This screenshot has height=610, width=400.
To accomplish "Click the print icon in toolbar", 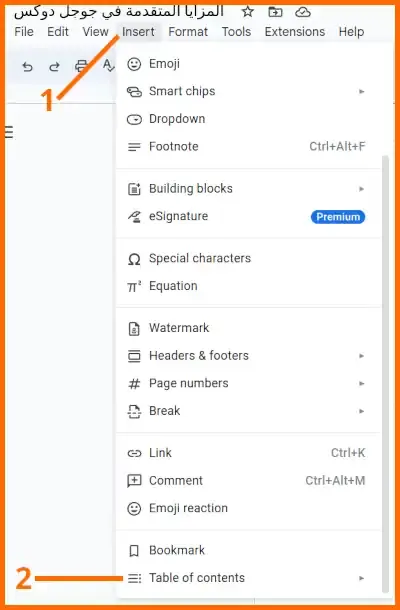I will coord(81,67).
